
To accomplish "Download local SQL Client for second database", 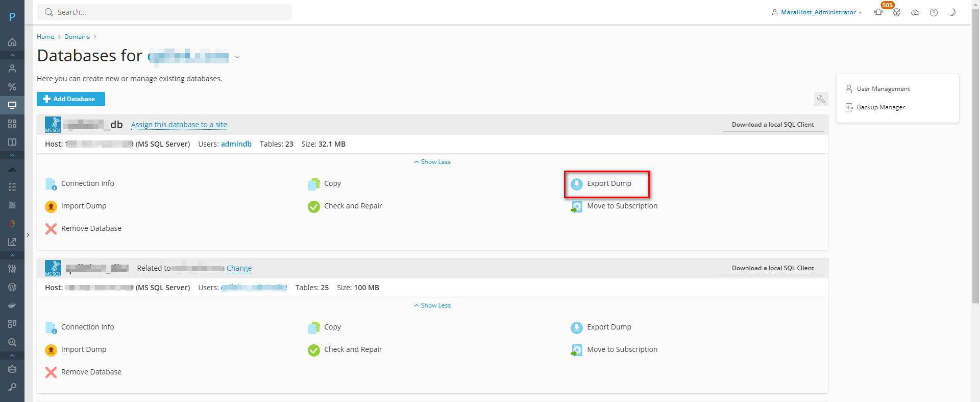I will click(x=773, y=268).
